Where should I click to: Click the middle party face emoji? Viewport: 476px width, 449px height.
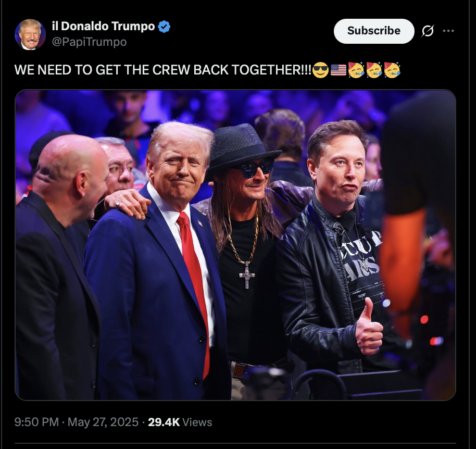[374, 70]
